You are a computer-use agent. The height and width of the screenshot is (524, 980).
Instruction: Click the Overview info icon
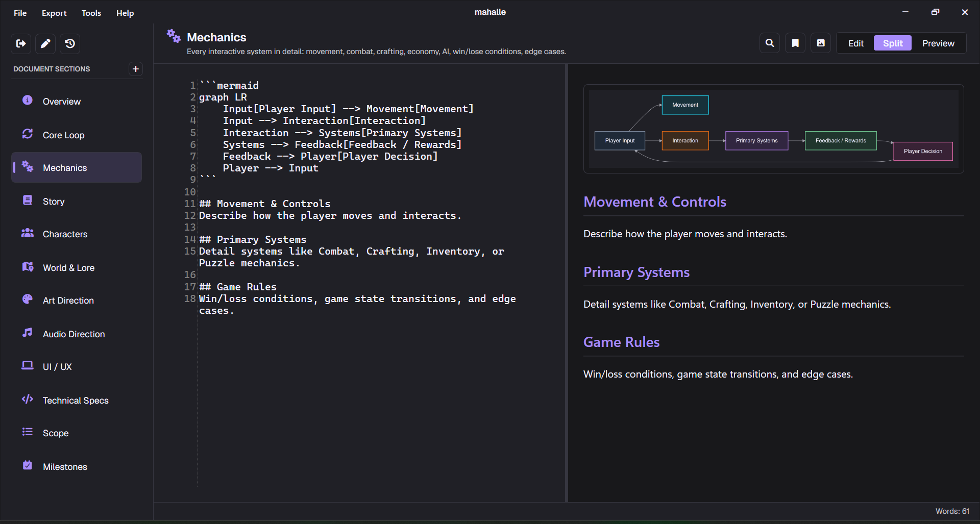click(x=28, y=101)
